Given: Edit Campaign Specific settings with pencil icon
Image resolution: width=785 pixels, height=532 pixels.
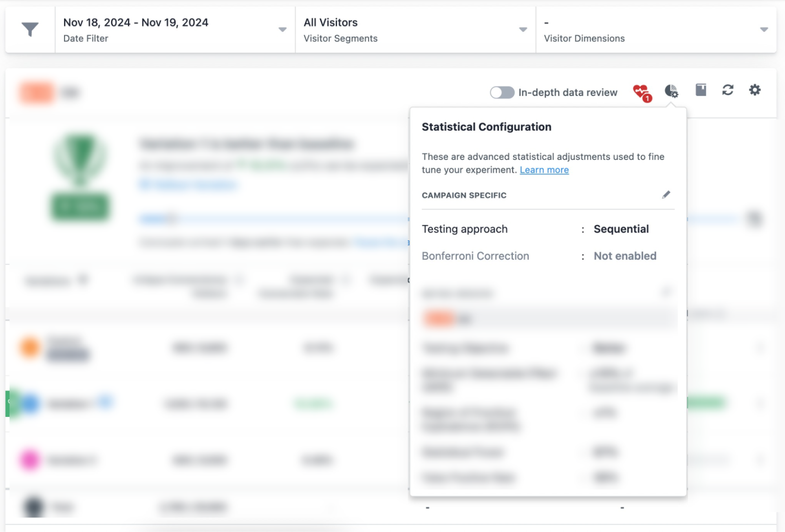Looking at the screenshot, I should coord(666,195).
